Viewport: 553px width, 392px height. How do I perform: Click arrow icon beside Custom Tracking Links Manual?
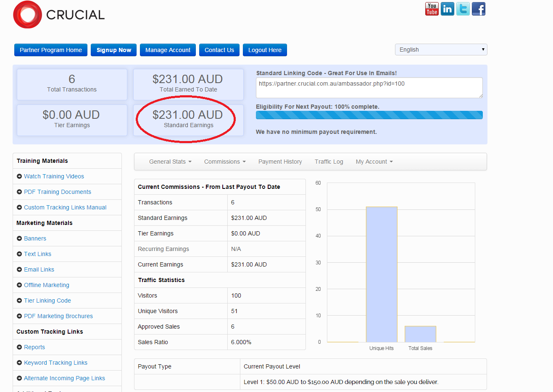coord(19,207)
